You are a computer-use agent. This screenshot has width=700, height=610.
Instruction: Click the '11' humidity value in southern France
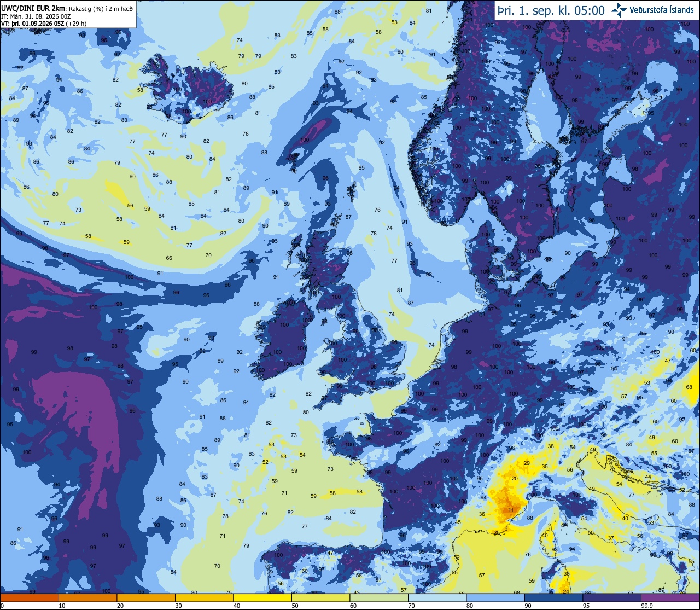point(511,510)
